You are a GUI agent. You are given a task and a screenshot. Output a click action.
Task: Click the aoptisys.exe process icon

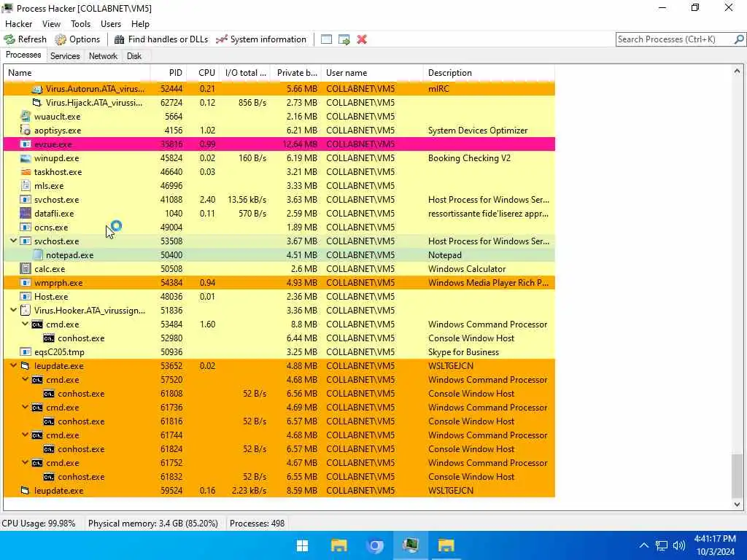(26, 130)
